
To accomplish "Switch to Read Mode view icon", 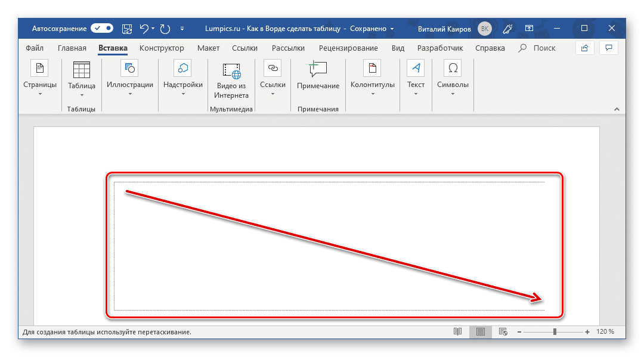I will 457,331.
